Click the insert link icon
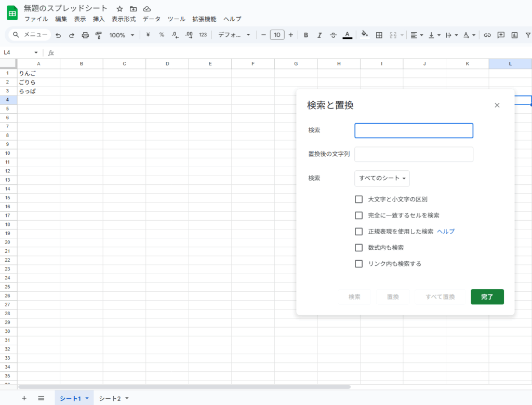This screenshot has height=405, width=532. coord(487,35)
